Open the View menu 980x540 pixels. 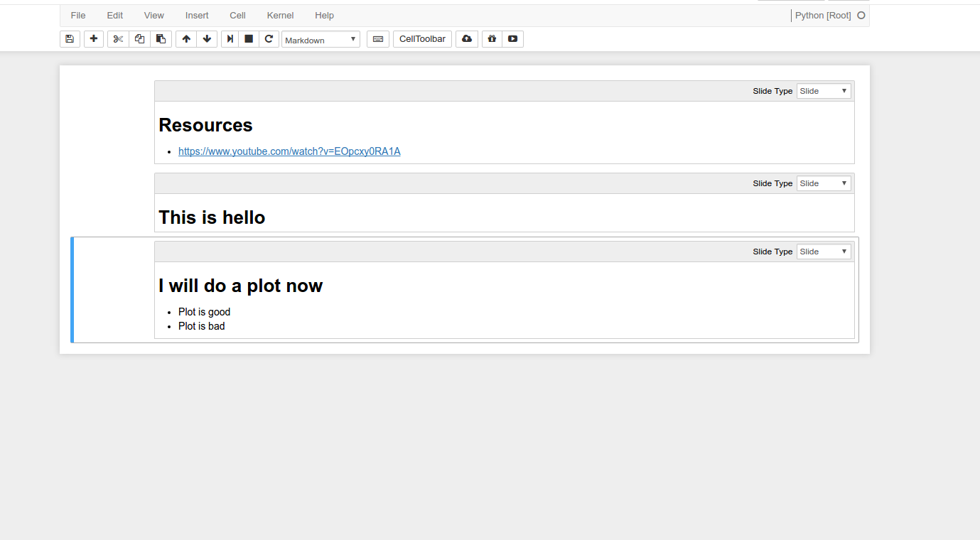[x=154, y=15]
